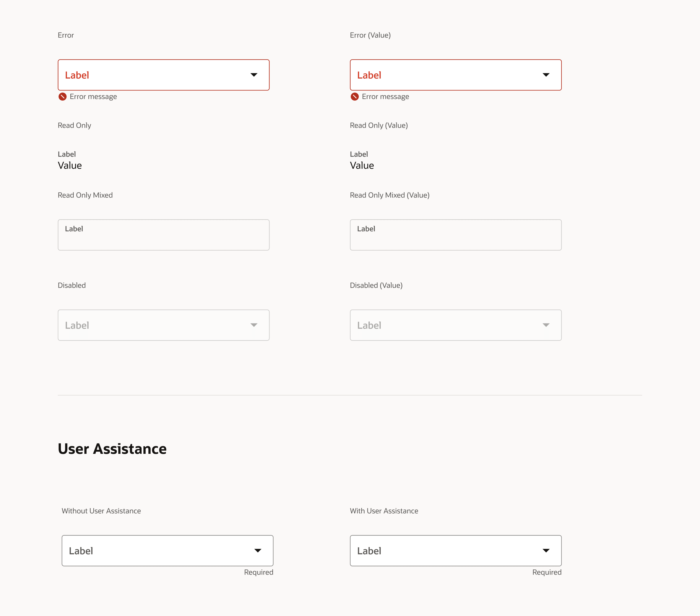The image size is (700, 616).
Task: Click error icon under the Error field
Action: click(x=62, y=97)
